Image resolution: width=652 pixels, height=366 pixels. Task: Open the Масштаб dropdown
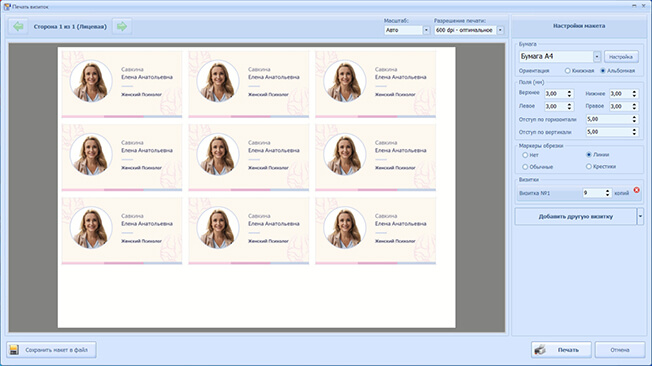pos(426,30)
